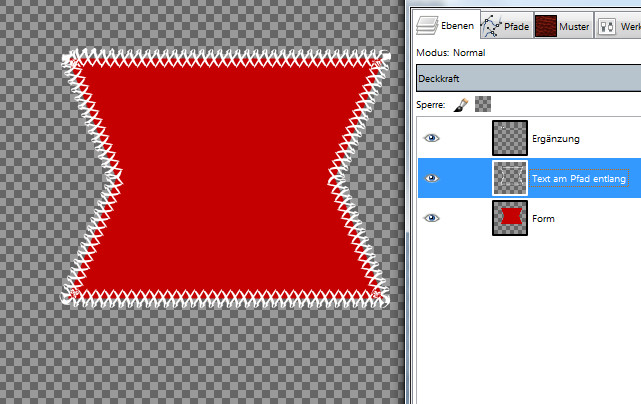Viewport: 641px width, 404px height.
Task: Hide the Text am Pfad entlang layer
Action: click(x=432, y=178)
